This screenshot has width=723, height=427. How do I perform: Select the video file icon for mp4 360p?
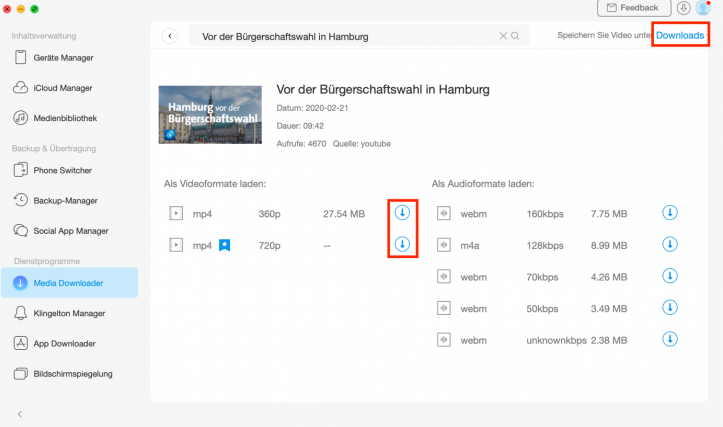coord(176,213)
